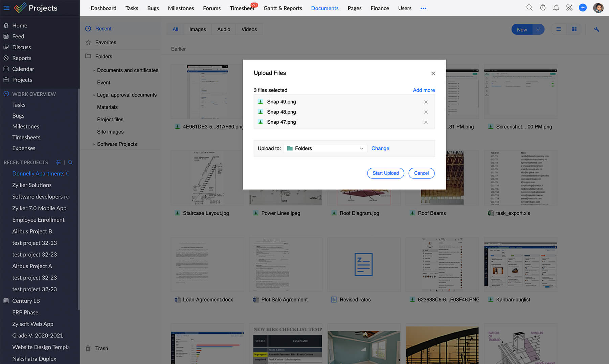
Task: Switch to list view layout
Action: (x=559, y=29)
